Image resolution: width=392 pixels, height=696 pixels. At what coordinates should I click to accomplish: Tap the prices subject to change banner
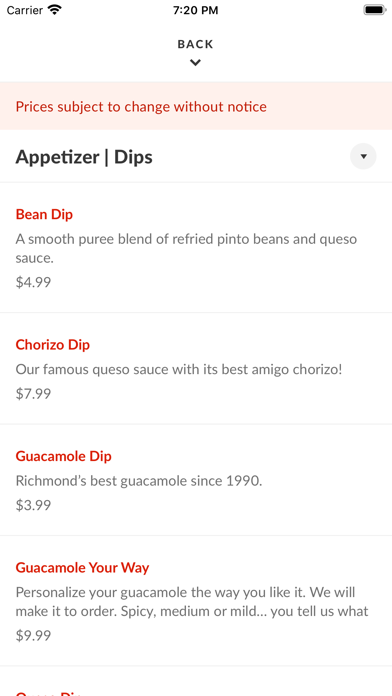pos(196,106)
